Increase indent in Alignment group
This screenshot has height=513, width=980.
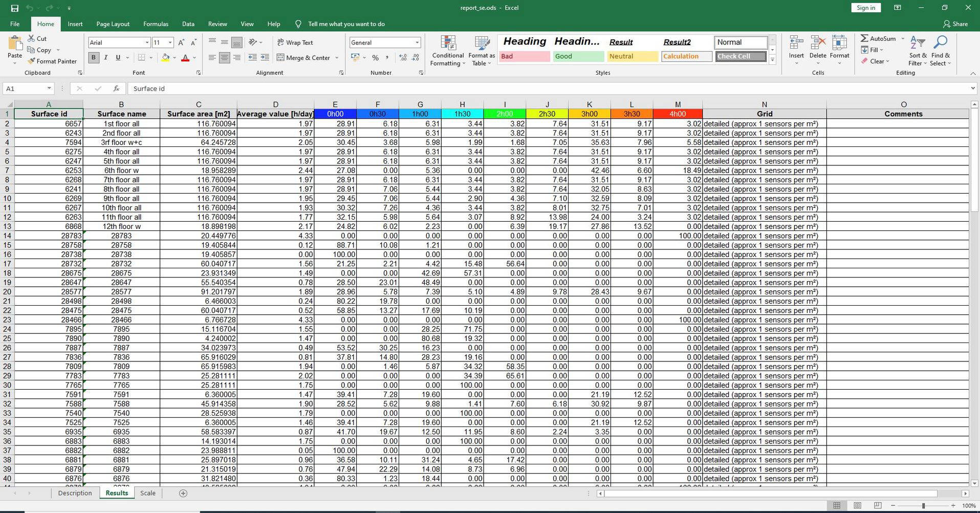(x=265, y=58)
